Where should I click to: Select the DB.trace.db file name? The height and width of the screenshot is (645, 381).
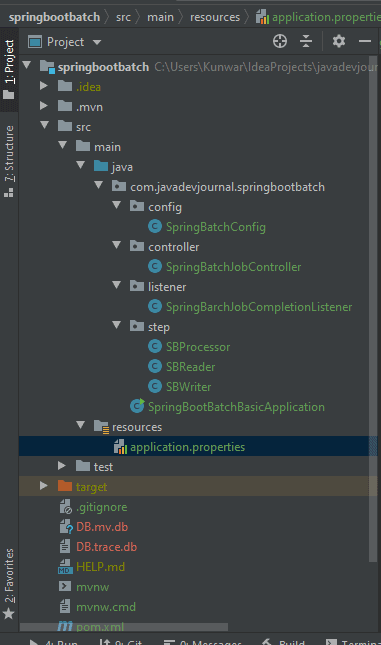[107, 547]
